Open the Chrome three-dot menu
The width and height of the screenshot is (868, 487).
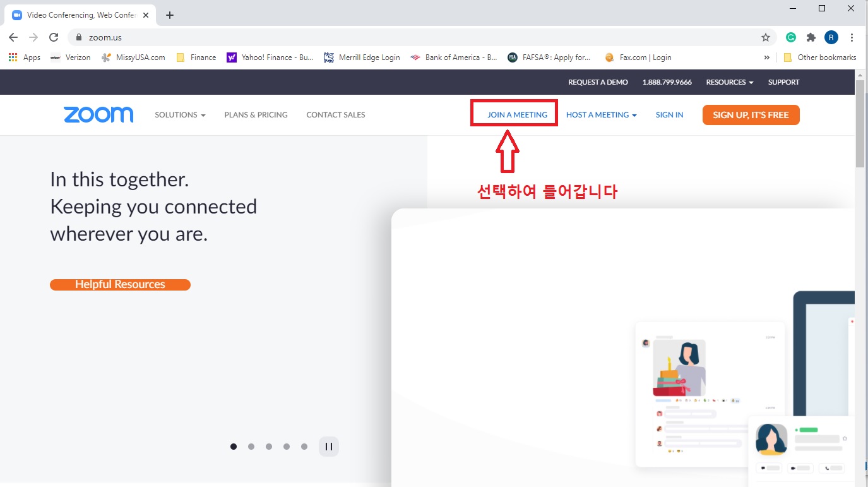852,37
